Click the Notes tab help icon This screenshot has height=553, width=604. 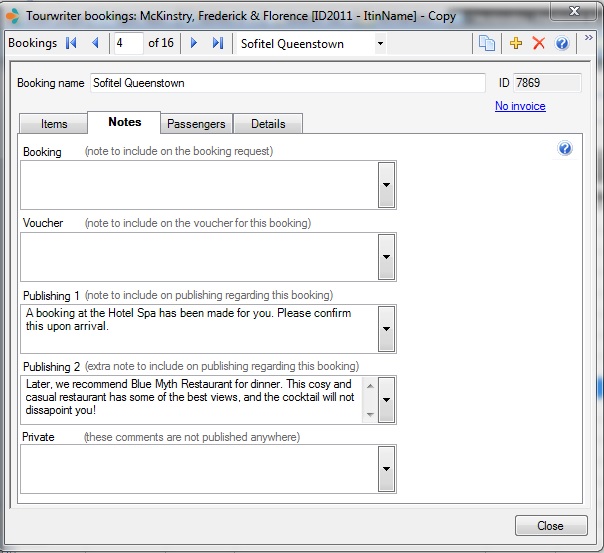(x=565, y=149)
